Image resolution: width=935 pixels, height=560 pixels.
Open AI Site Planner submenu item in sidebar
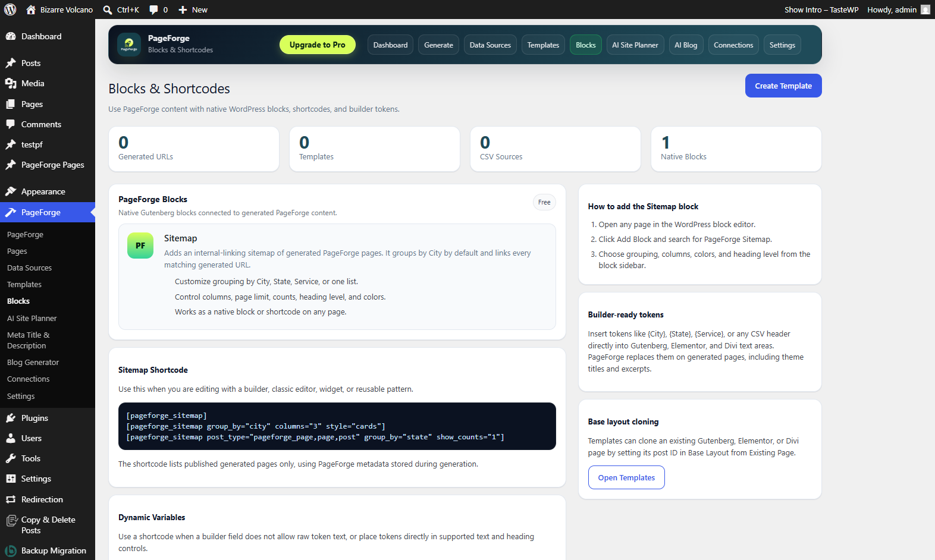coord(32,319)
